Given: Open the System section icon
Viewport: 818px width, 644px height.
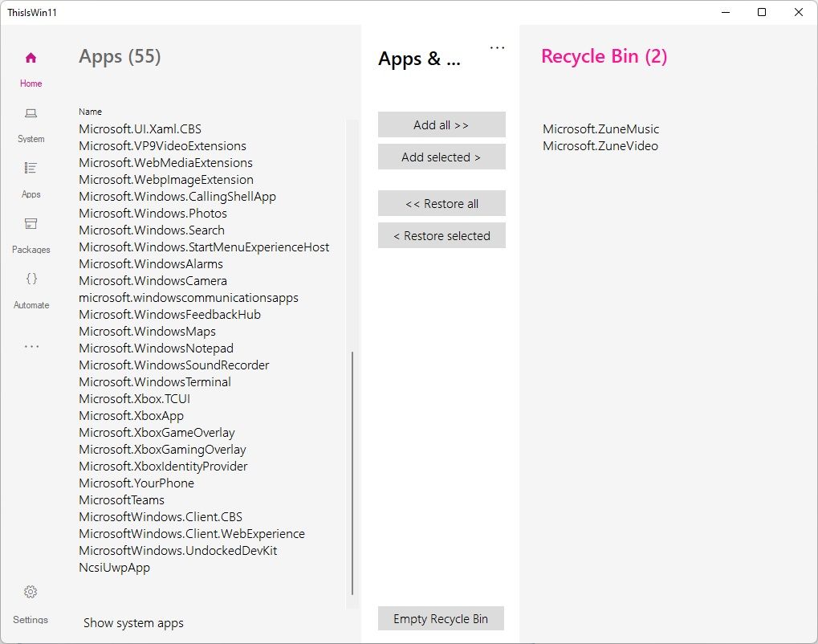Looking at the screenshot, I should pos(31,112).
